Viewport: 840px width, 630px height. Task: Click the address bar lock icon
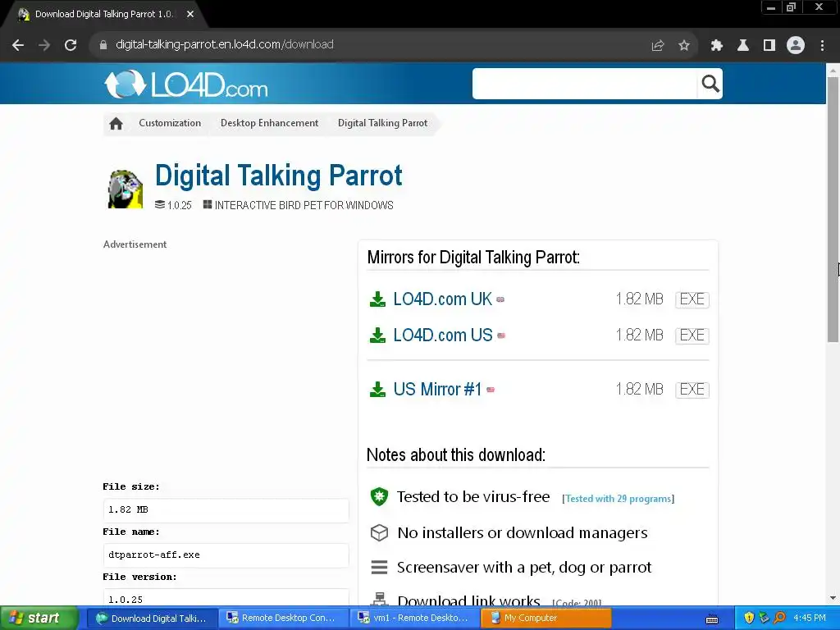[x=103, y=45]
